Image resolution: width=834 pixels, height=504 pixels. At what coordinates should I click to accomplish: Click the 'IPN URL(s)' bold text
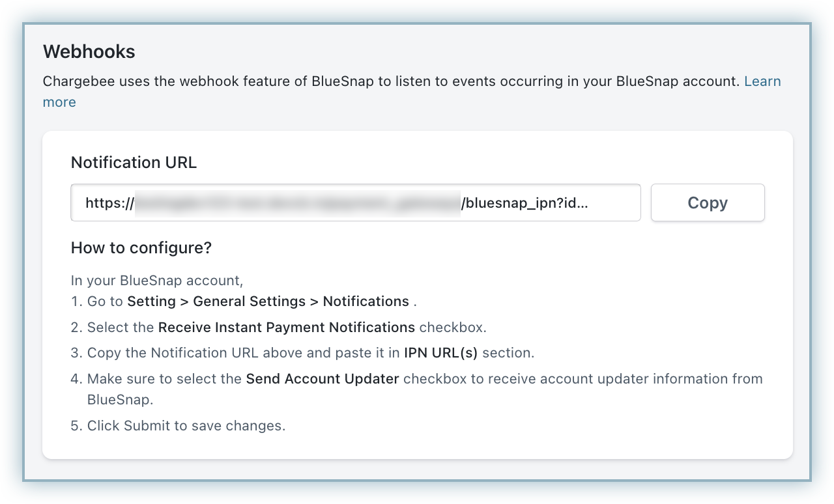click(440, 353)
